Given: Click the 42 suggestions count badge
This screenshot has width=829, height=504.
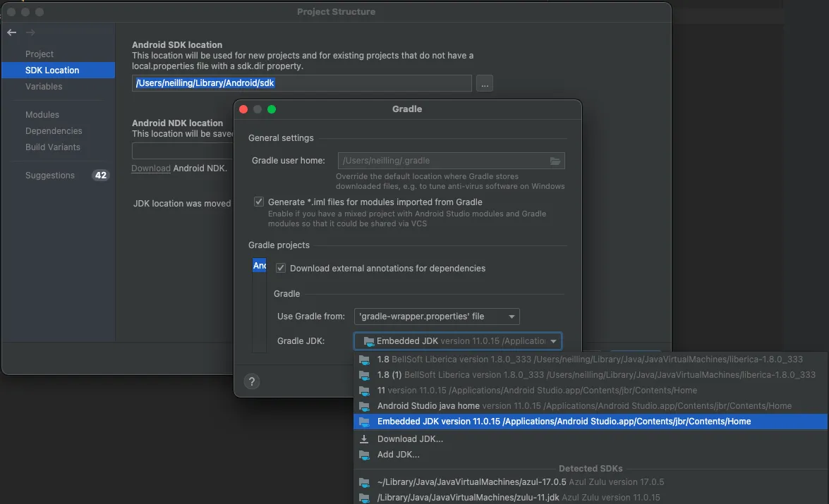Looking at the screenshot, I should pos(100,176).
